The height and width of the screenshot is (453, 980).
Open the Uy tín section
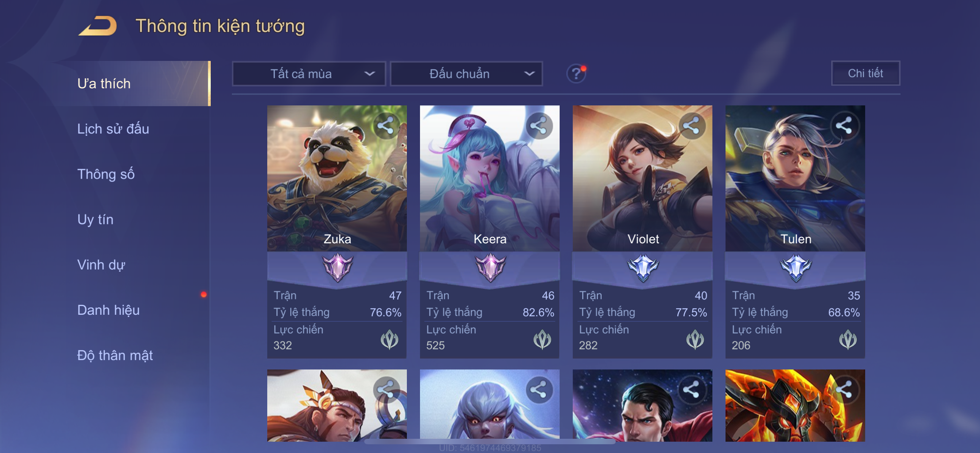point(95,219)
